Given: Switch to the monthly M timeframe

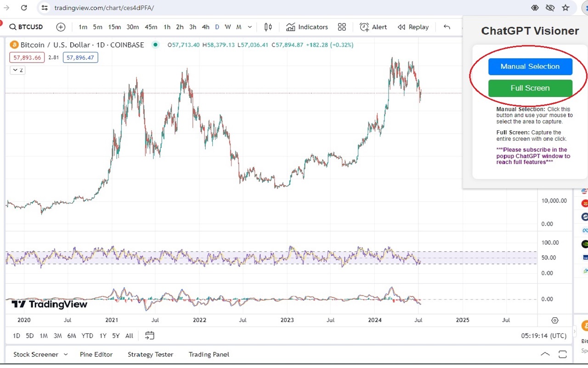Looking at the screenshot, I should 239,27.
